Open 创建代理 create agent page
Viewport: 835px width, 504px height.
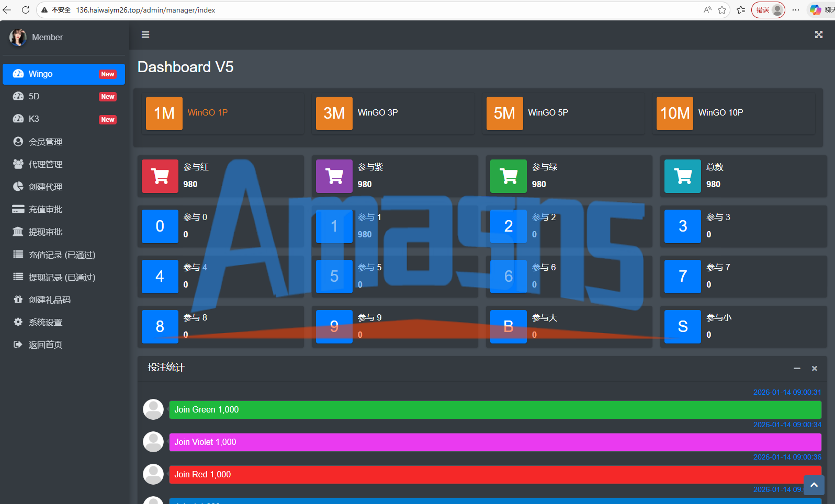pyautogui.click(x=64, y=187)
